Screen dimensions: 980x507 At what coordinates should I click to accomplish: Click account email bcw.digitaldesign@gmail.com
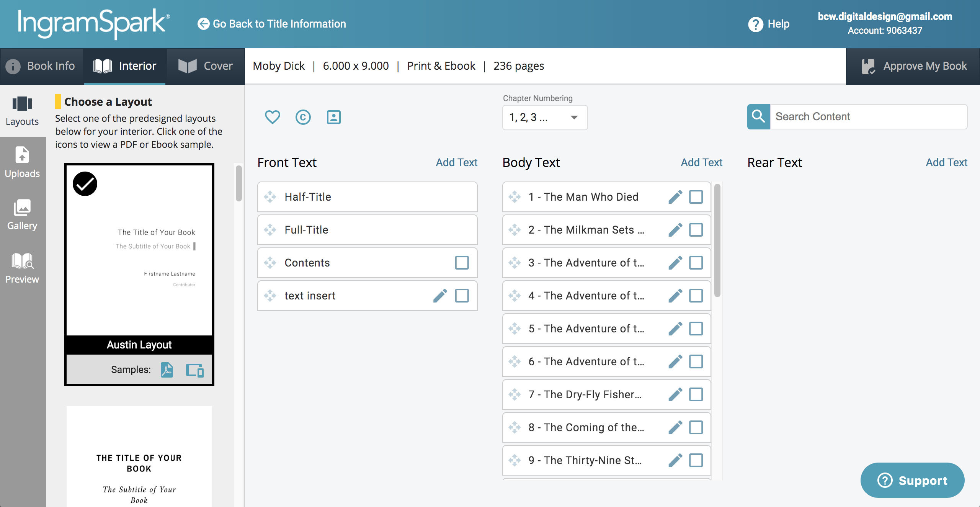pos(885,16)
